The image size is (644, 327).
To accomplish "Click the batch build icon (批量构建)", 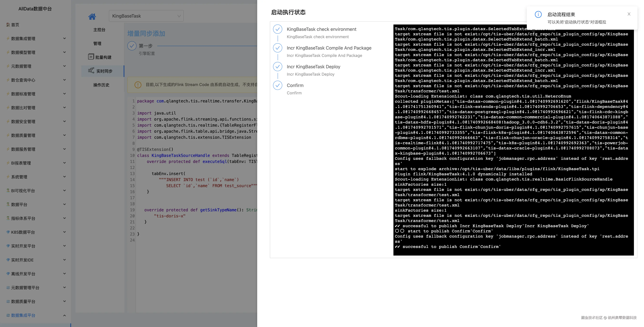I will pyautogui.click(x=91, y=57).
